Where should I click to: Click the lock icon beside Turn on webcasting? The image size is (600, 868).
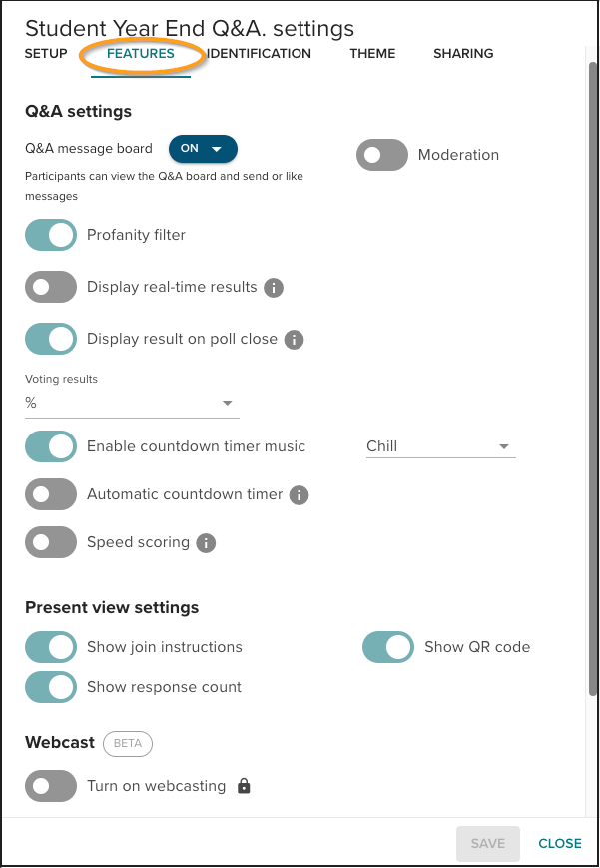[244, 786]
